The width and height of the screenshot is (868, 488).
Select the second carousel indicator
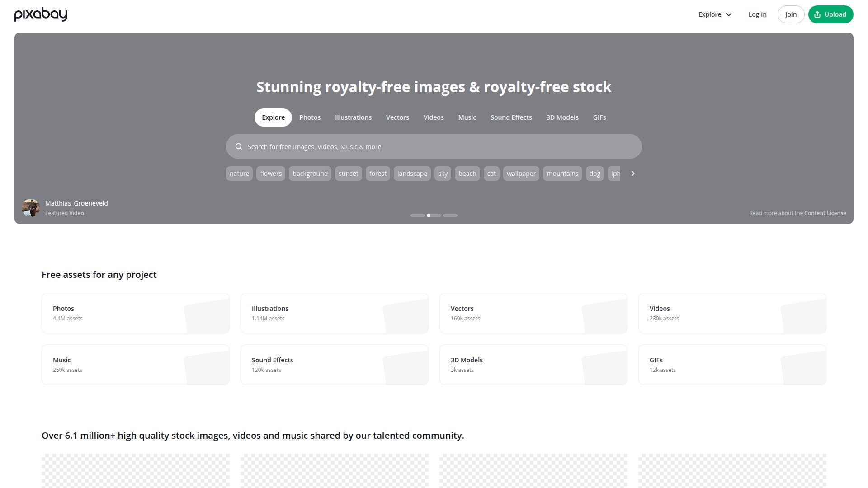[434, 216]
